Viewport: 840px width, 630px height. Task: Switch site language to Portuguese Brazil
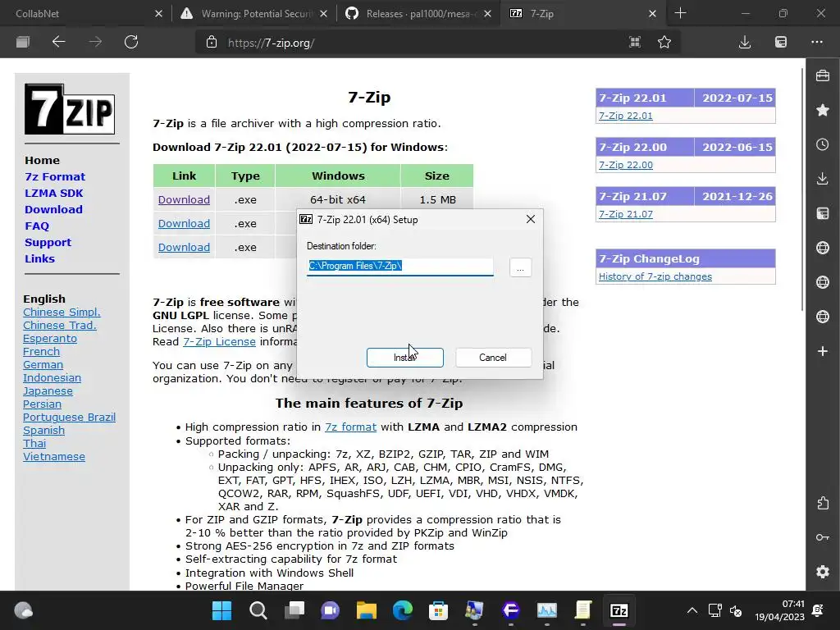pos(69,418)
